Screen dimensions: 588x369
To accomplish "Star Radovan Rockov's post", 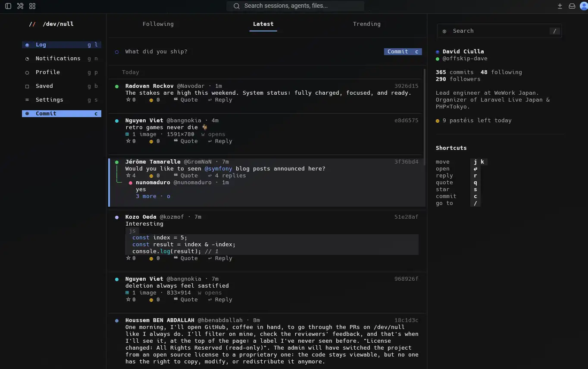I will [x=131, y=100].
